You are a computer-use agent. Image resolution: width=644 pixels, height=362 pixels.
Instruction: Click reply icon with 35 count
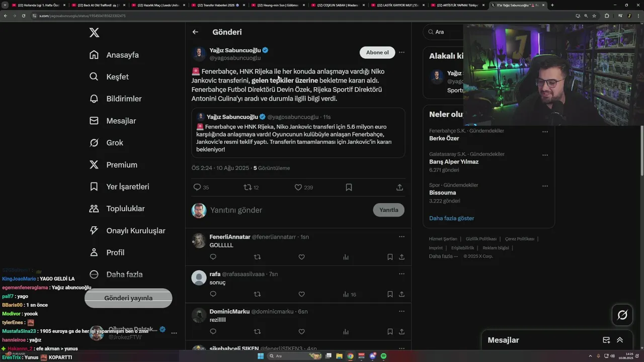coord(201,187)
